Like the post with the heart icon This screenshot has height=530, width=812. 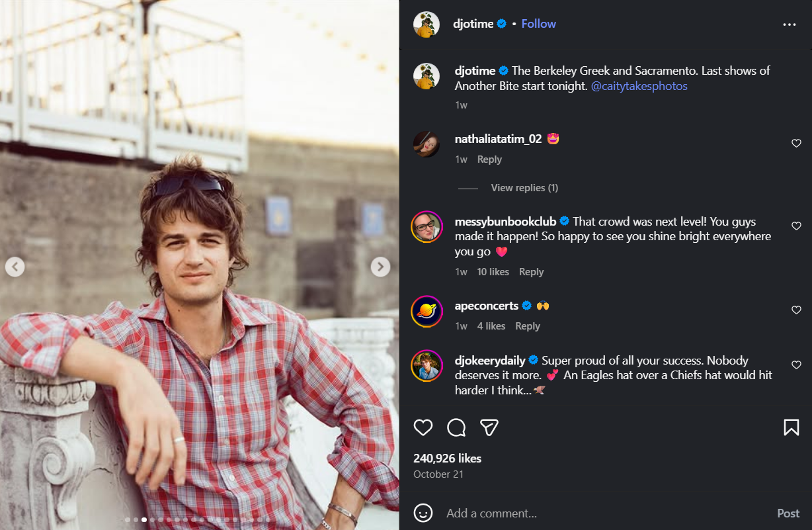pyautogui.click(x=423, y=427)
